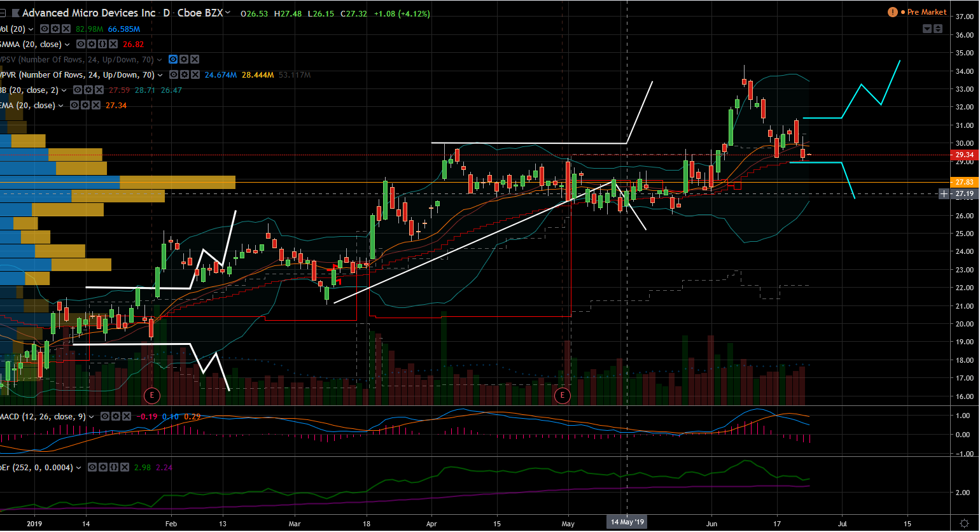Image resolution: width=980 pixels, height=532 pixels.
Task: View source code of SMMA indicator
Action: click(102, 44)
